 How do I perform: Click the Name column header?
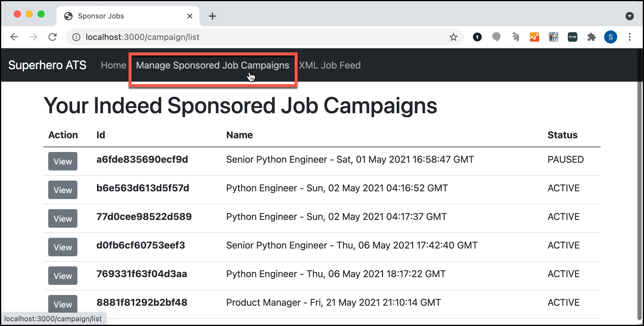click(240, 135)
